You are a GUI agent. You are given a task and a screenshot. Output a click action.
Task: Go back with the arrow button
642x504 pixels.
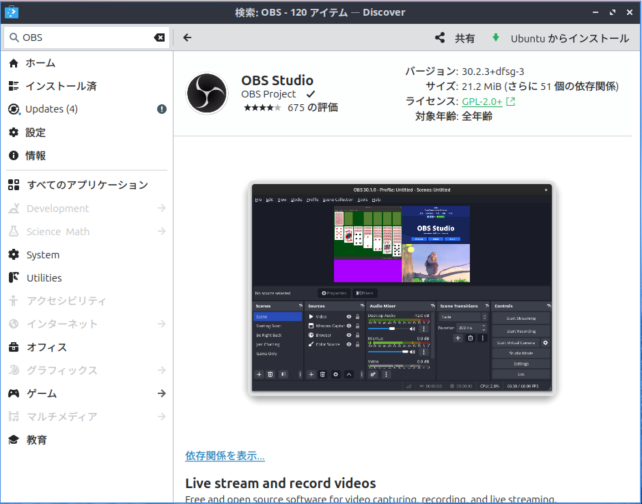point(187,38)
